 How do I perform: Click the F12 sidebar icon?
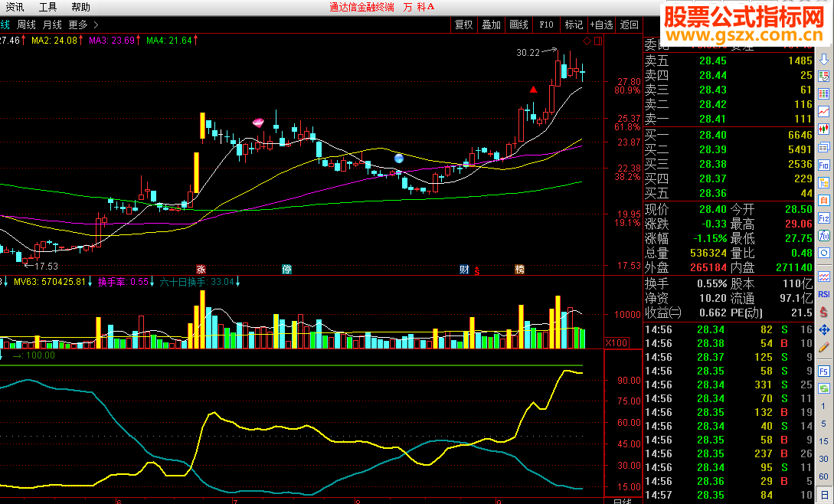click(x=824, y=218)
